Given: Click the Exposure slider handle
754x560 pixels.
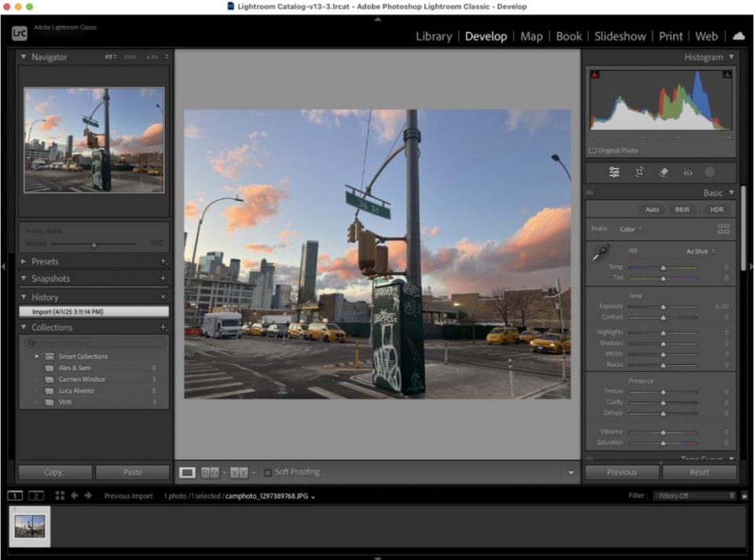Looking at the screenshot, I should pyautogui.click(x=663, y=306).
